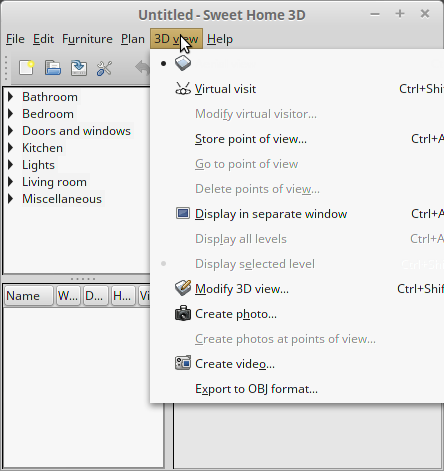Click the D... column header
Screen dimensions: 444x471
click(x=96, y=295)
